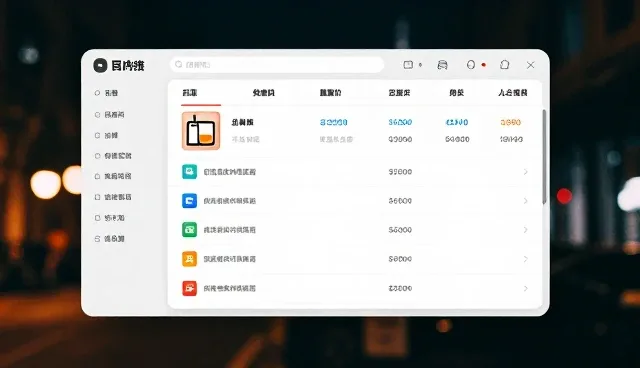The image size is (640, 368).
Task: Open the fourth sidebar menu item
Action: [x=113, y=156]
